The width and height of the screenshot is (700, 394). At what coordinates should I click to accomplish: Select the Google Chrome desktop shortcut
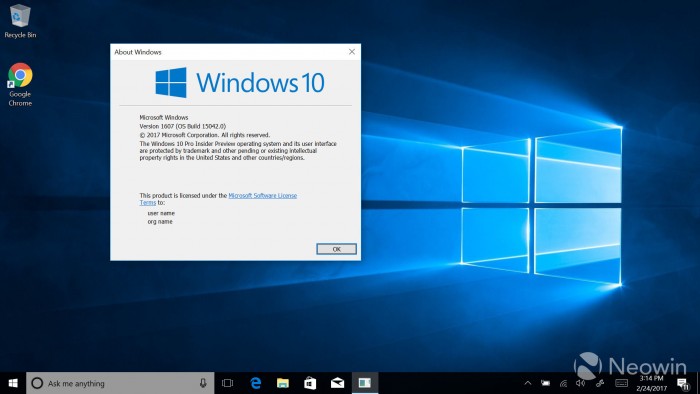pos(20,85)
